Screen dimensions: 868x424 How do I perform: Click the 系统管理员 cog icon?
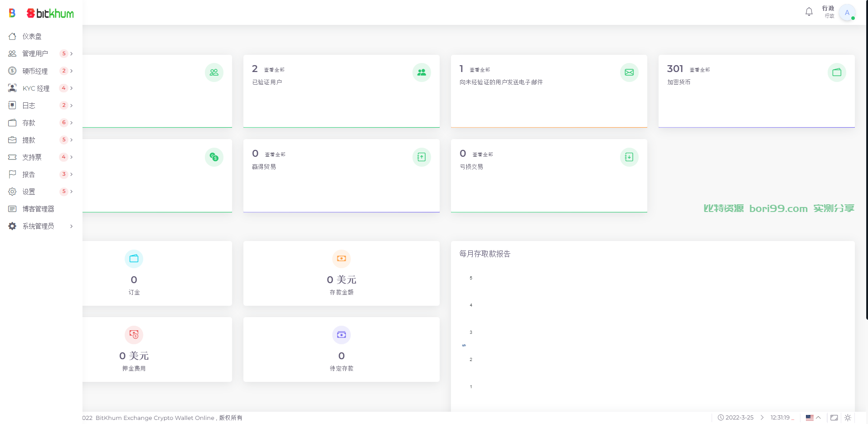(12, 226)
